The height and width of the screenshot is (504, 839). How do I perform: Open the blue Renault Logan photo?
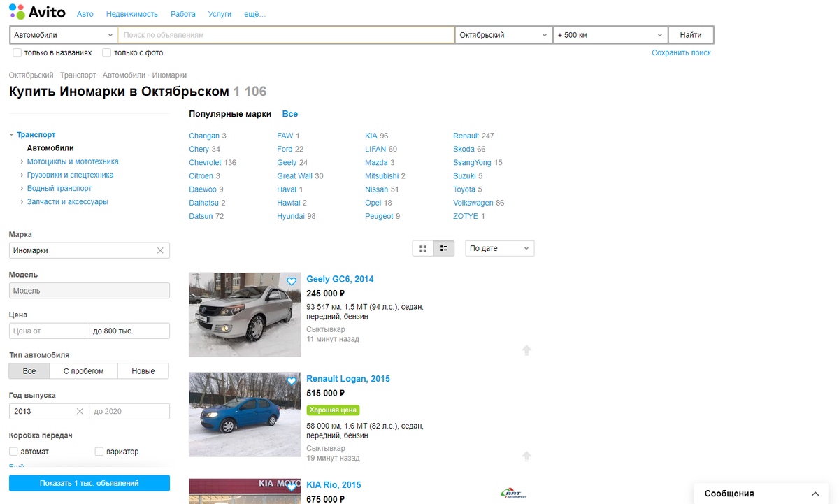(245, 415)
